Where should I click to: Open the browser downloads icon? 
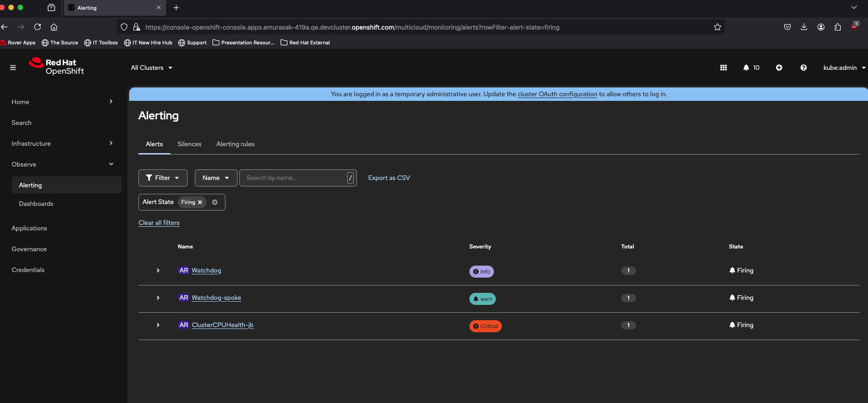tap(804, 27)
